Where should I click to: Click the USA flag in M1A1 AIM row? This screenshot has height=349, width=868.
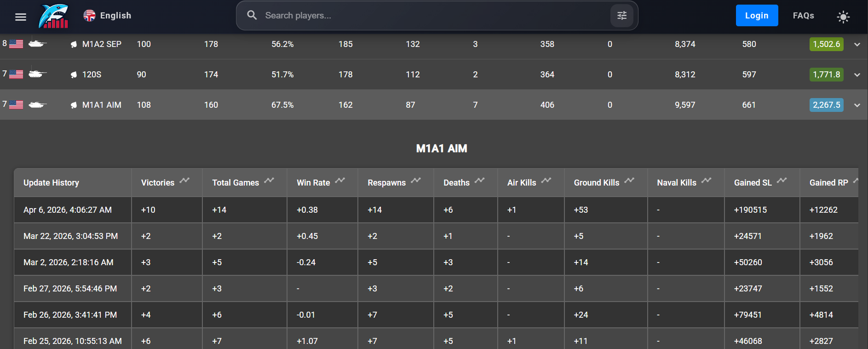click(16, 105)
